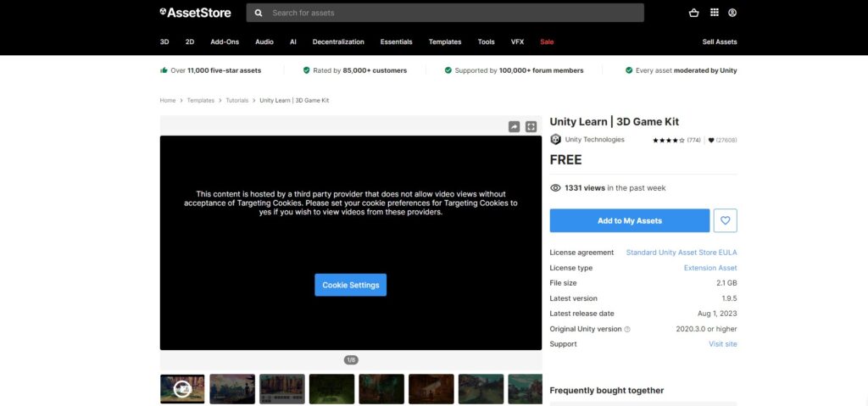The image size is (868, 406).
Task: Select the sixth gallery thumbnail
Action: coord(431,389)
